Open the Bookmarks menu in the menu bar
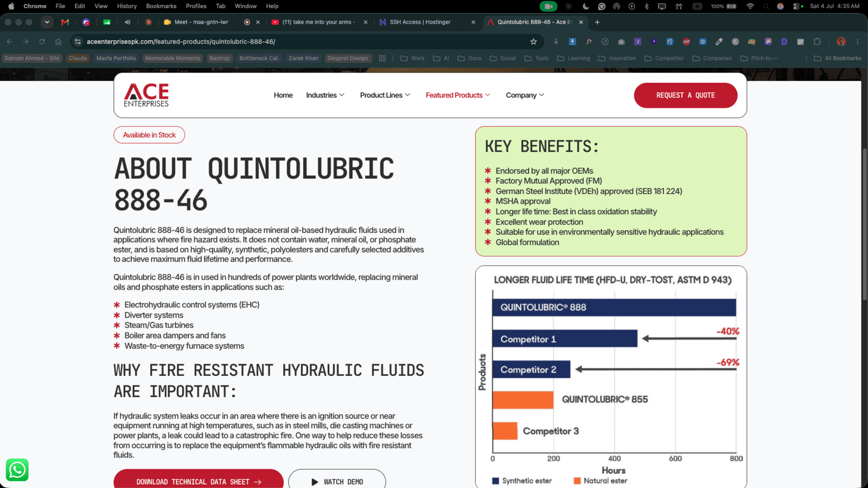This screenshot has height=488, width=868. click(x=161, y=6)
